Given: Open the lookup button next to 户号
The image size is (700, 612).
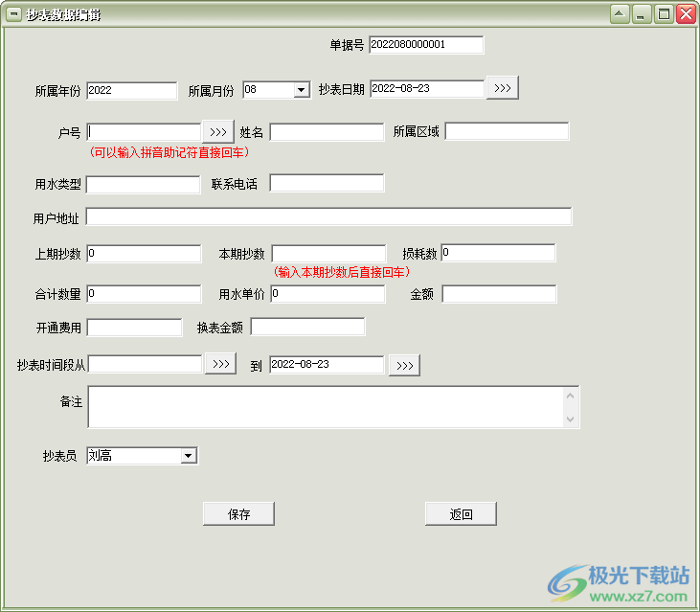Looking at the screenshot, I should pyautogui.click(x=218, y=131).
